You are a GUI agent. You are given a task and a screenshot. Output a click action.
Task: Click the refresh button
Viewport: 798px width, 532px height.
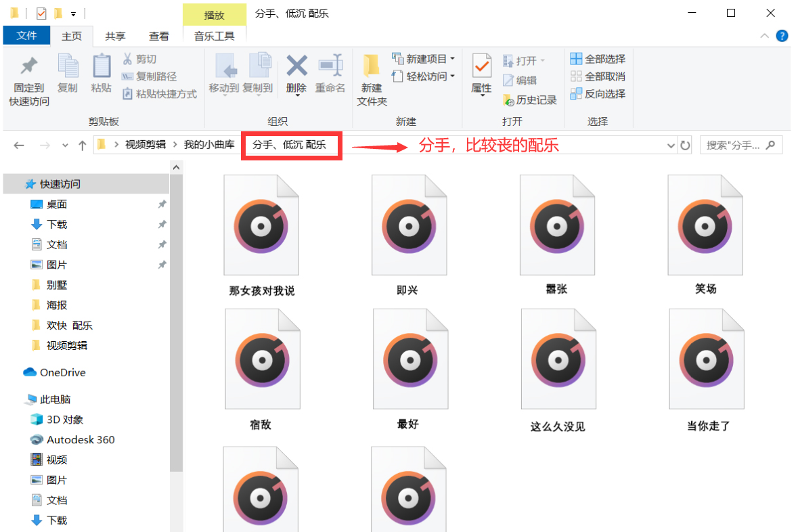(685, 146)
